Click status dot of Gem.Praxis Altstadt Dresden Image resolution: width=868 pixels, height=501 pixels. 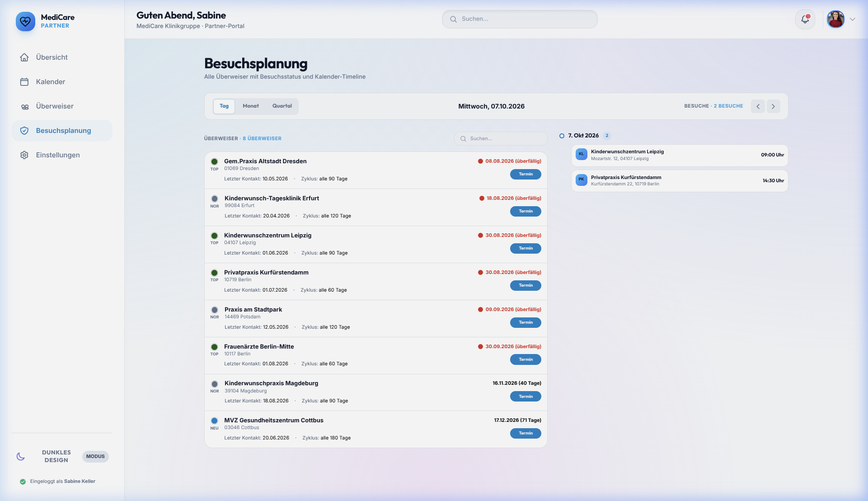pos(215,161)
